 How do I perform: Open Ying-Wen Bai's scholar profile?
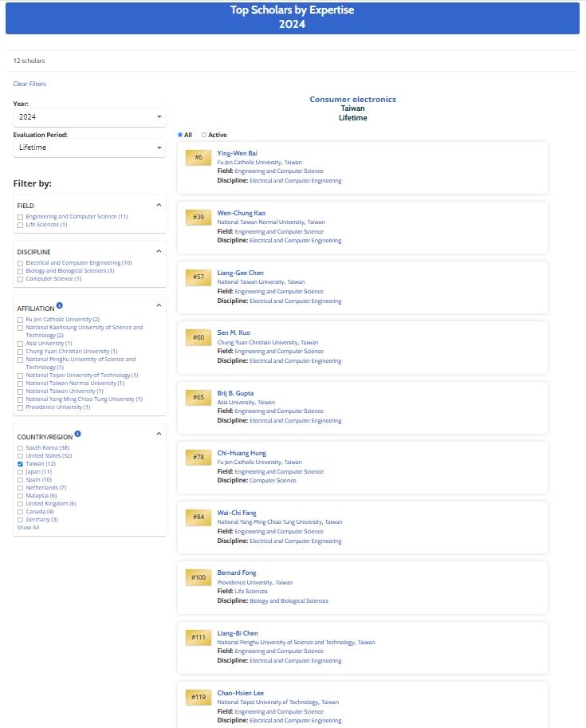237,153
